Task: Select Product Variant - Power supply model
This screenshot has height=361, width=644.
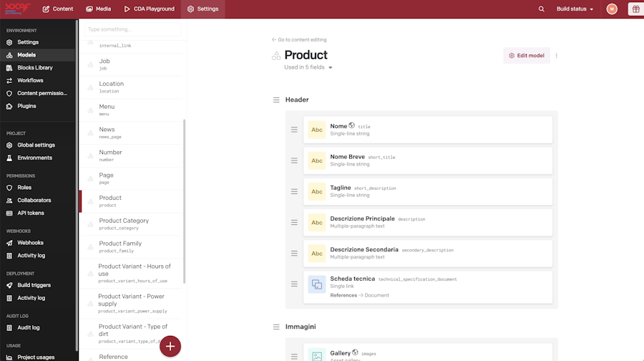Action: 131,304
